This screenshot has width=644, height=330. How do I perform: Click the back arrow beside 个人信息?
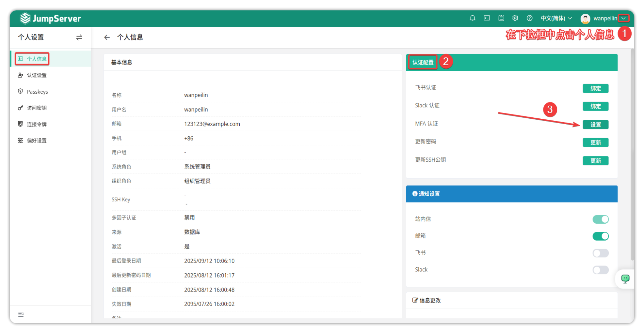(107, 37)
